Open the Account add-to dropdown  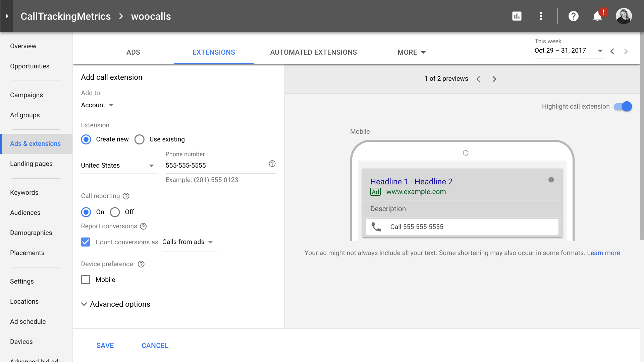98,105
